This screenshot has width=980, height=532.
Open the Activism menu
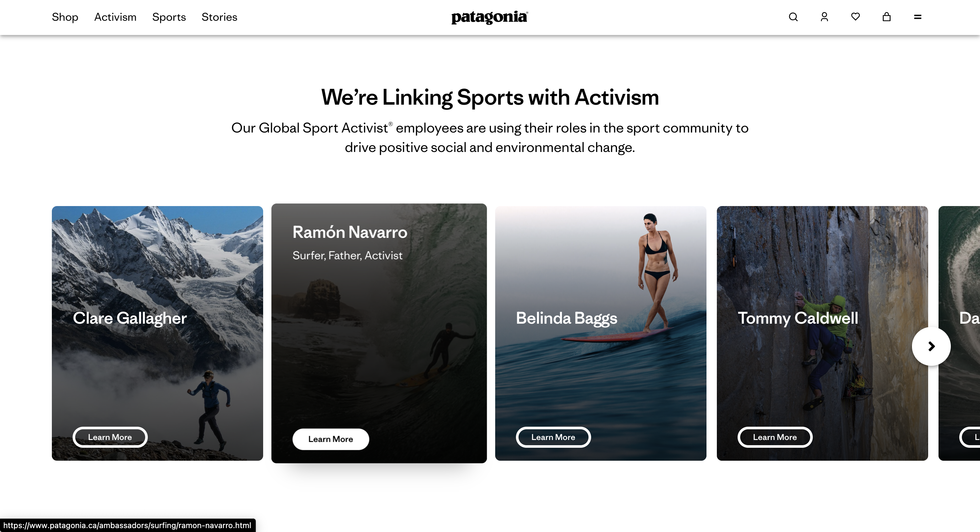click(115, 17)
